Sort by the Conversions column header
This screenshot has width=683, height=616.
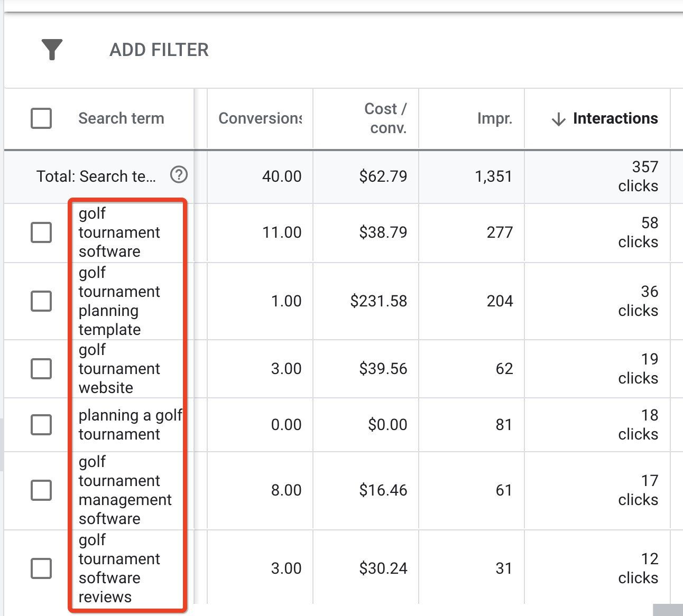pyautogui.click(x=260, y=118)
